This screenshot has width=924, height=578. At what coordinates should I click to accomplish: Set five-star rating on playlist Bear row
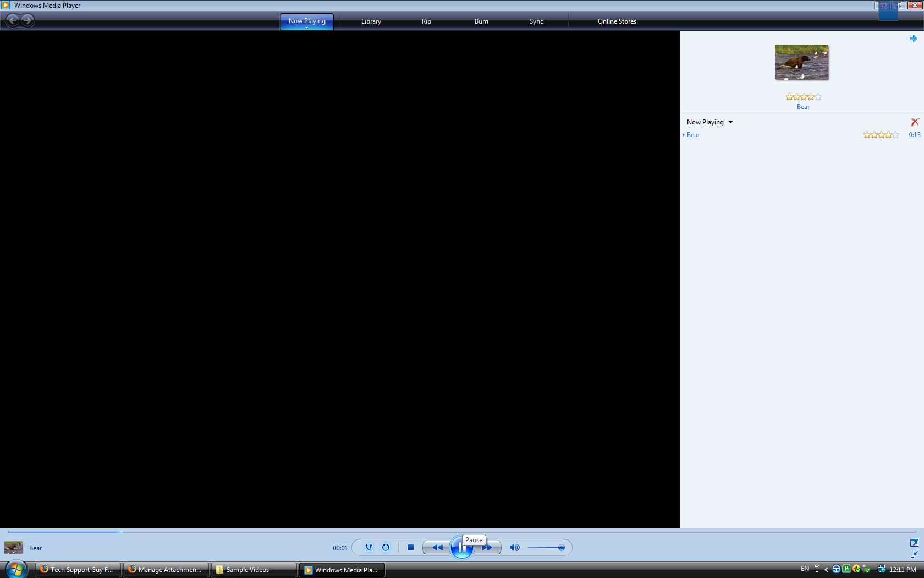click(x=895, y=135)
